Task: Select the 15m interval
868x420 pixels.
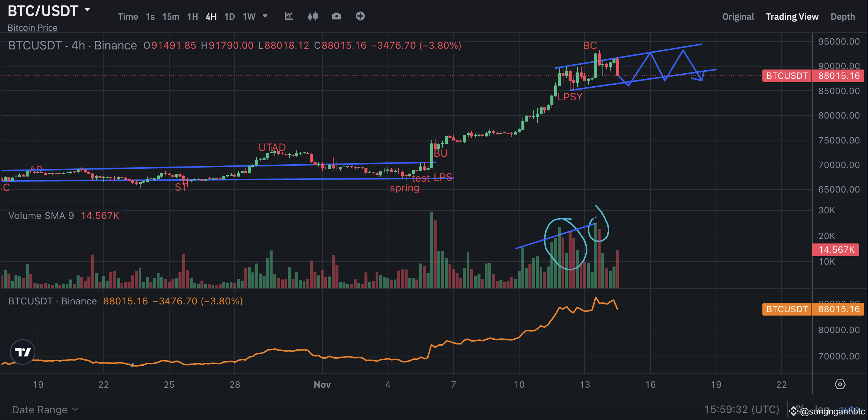Action: tap(171, 16)
